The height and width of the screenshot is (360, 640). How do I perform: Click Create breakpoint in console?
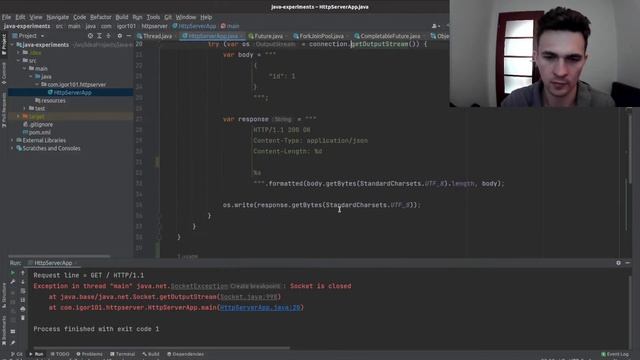coord(255,286)
